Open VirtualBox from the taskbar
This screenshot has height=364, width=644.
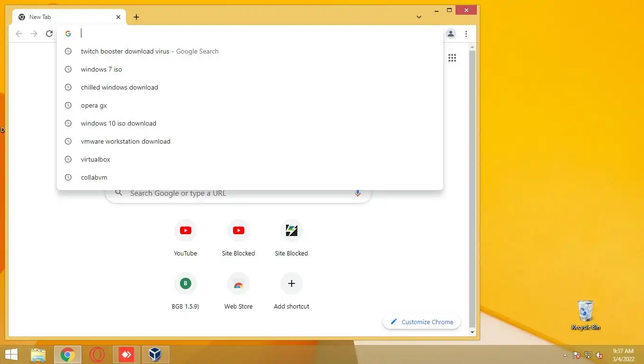pos(155,355)
